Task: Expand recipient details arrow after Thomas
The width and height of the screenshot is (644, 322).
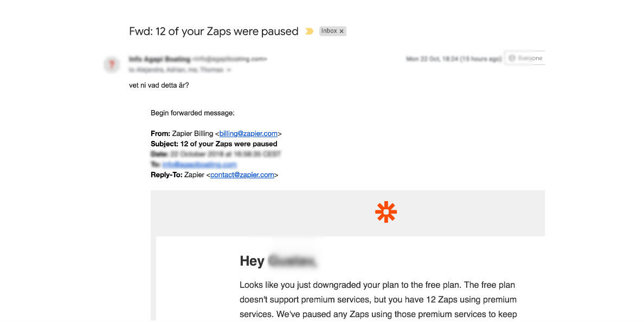Action: coord(229,70)
